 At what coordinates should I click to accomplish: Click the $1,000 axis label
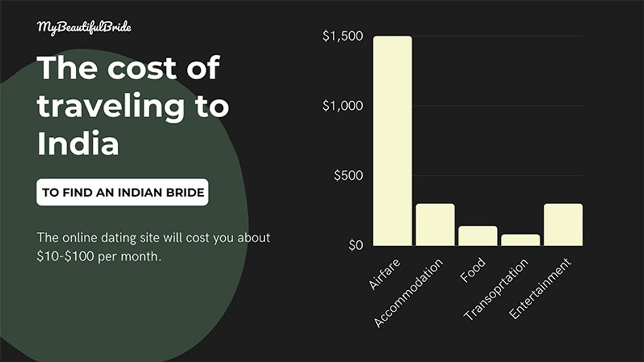[343, 106]
